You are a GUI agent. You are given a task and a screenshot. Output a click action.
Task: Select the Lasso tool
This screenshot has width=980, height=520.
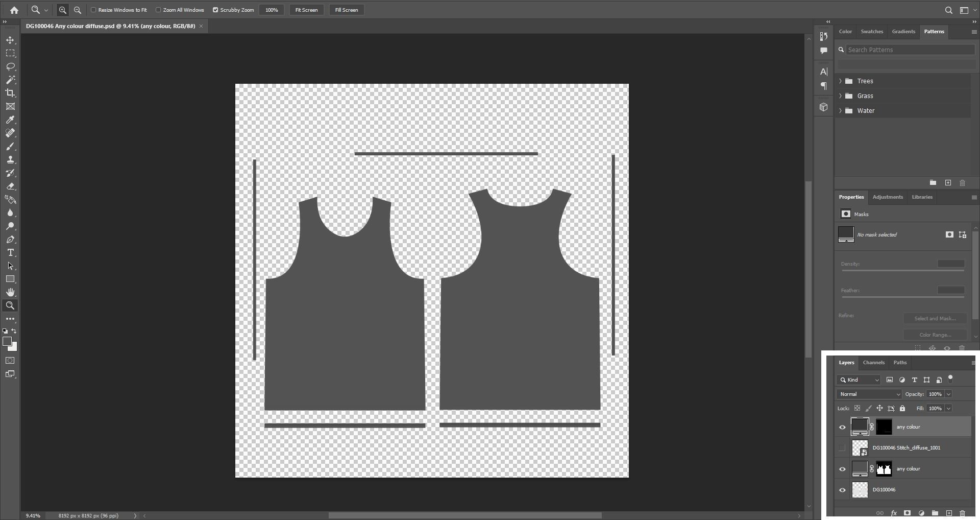click(10, 66)
